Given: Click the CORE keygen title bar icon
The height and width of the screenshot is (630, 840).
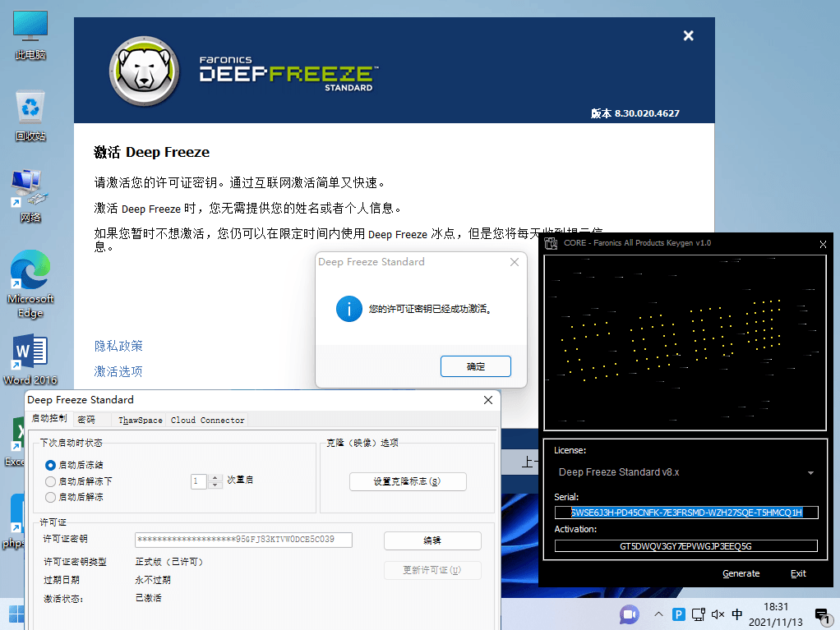Looking at the screenshot, I should (x=551, y=244).
